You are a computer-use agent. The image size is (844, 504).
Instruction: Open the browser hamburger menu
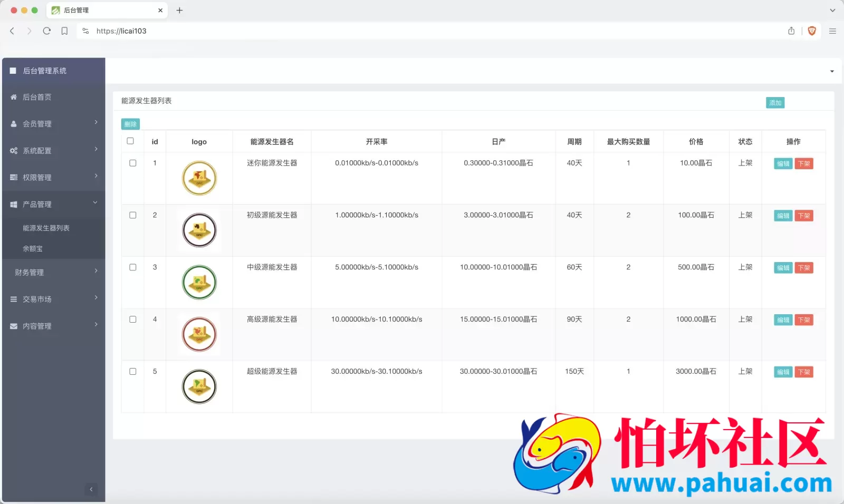coord(832,31)
